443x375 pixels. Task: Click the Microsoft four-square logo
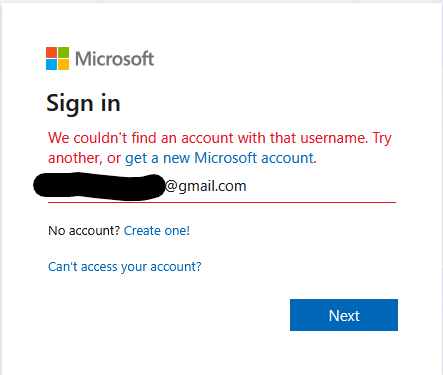57,59
